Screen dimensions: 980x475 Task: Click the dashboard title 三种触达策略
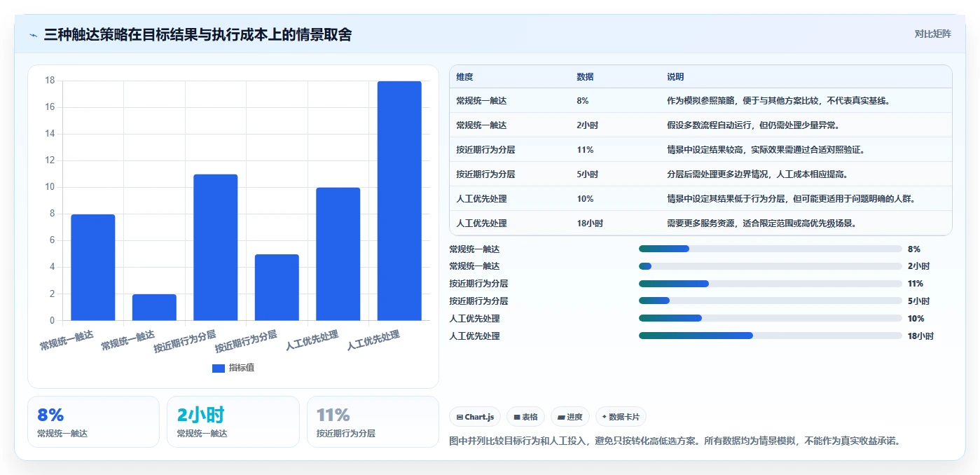click(198, 35)
